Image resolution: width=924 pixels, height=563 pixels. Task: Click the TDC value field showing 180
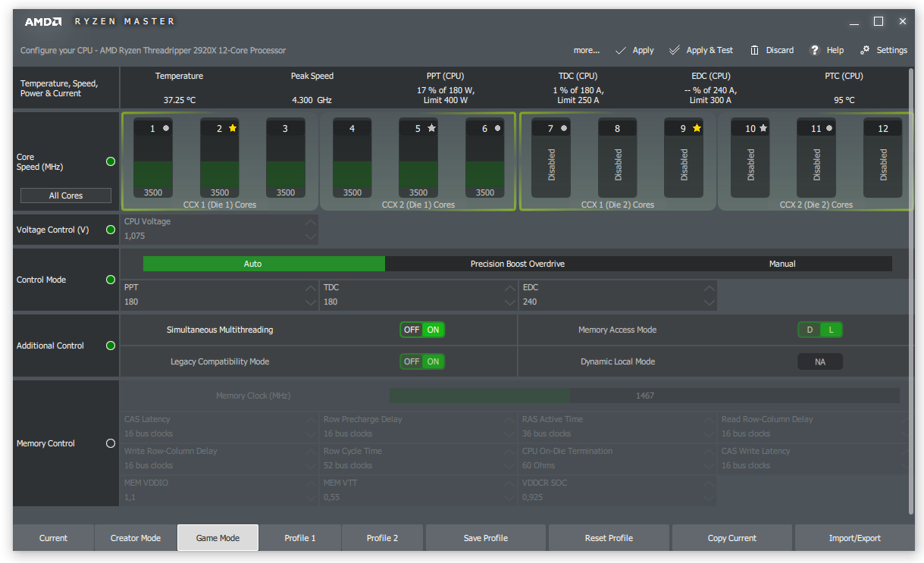coord(418,296)
